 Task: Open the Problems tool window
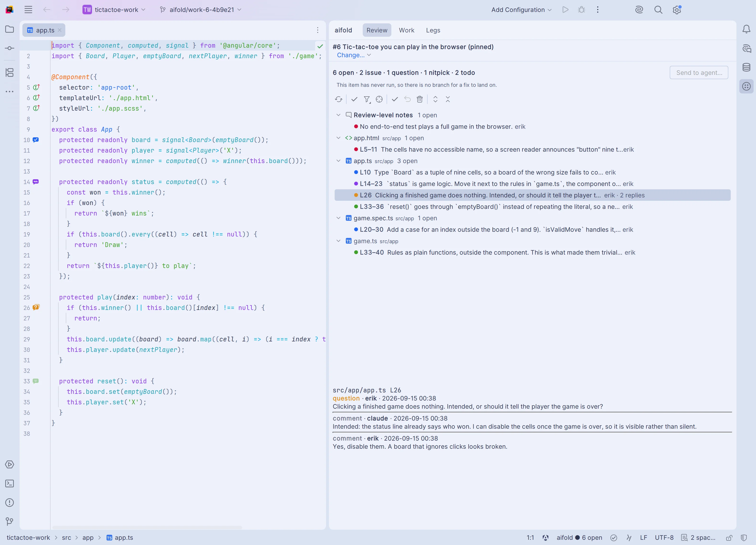[x=10, y=502]
